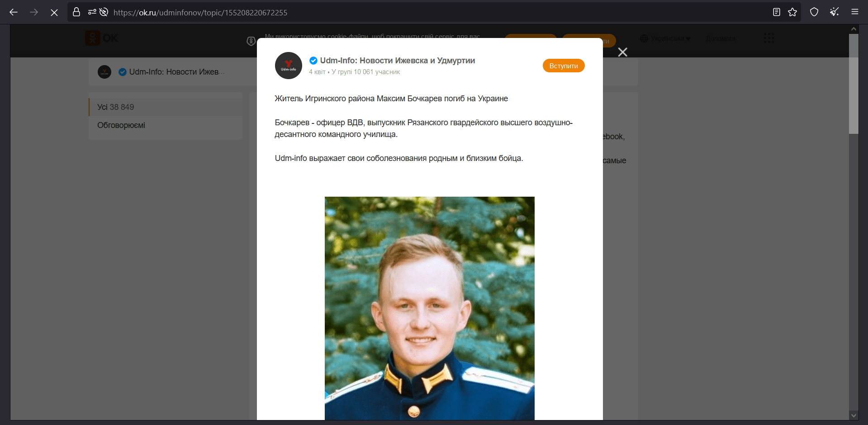This screenshot has width=868, height=425.
Task: Click the page vertical scrollbar thumb
Action: pyautogui.click(x=854, y=84)
